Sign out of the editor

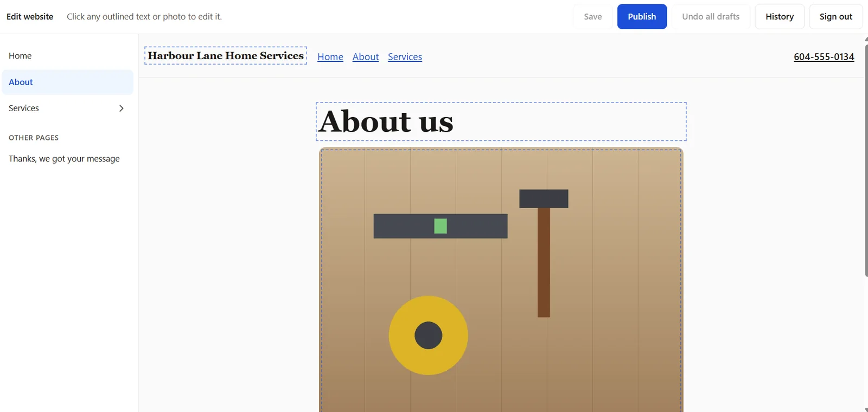coord(836,17)
